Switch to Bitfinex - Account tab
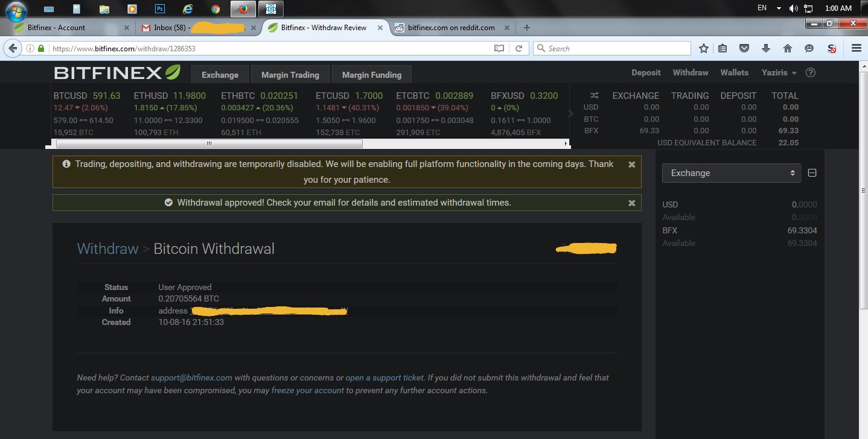The image size is (868, 439). [x=71, y=28]
